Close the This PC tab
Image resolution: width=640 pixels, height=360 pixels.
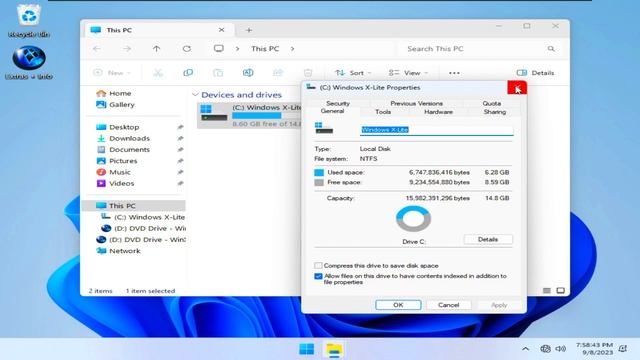(x=221, y=30)
